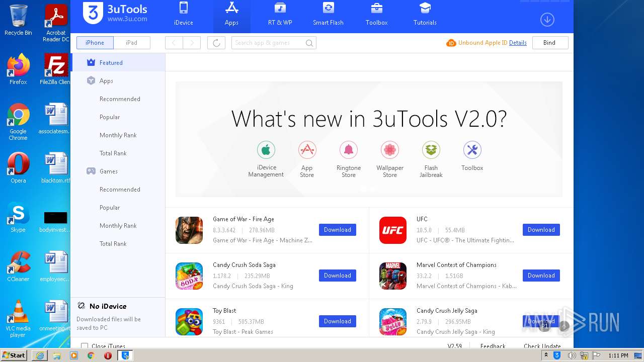Image resolution: width=644 pixels, height=362 pixels.
Task: Open Windows Explorer folder on taskbar
Action: 57,355
